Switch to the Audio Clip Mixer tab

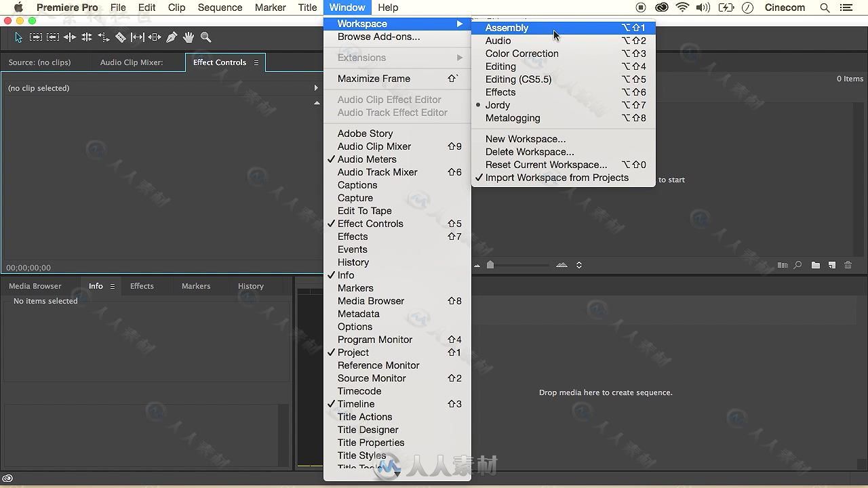(132, 62)
